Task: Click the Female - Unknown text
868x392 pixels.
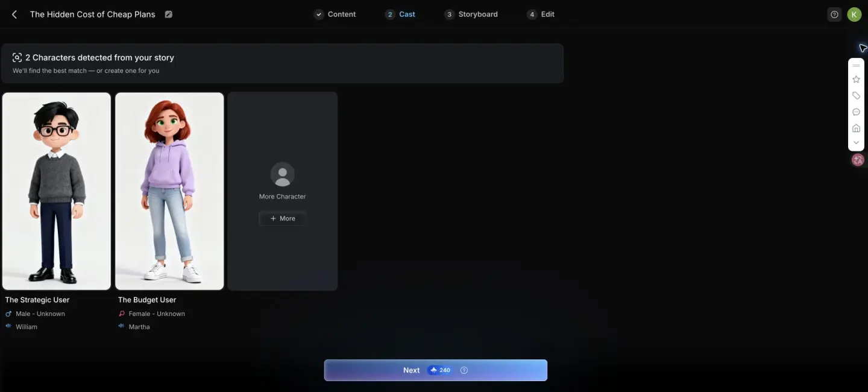Action: click(x=157, y=314)
